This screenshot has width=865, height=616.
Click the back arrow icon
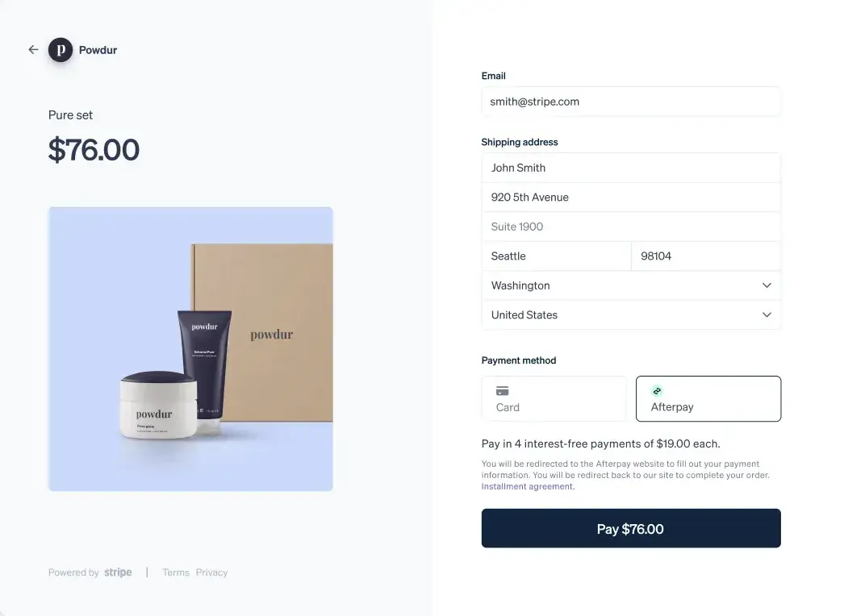(33, 50)
